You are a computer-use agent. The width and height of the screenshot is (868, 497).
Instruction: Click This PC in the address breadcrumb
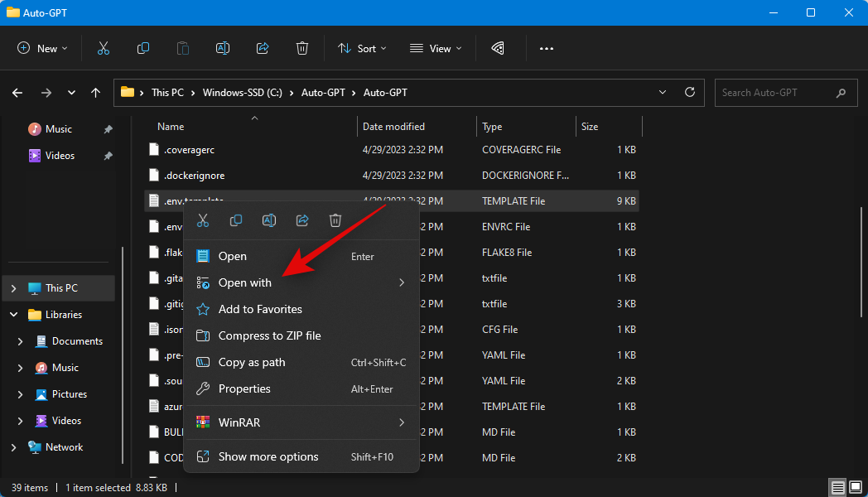168,93
